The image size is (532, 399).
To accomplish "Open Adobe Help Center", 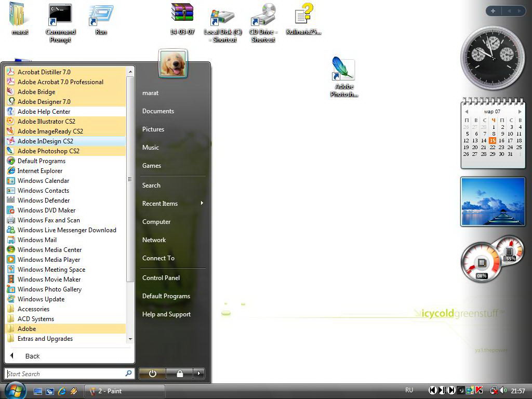I will click(x=66, y=111).
